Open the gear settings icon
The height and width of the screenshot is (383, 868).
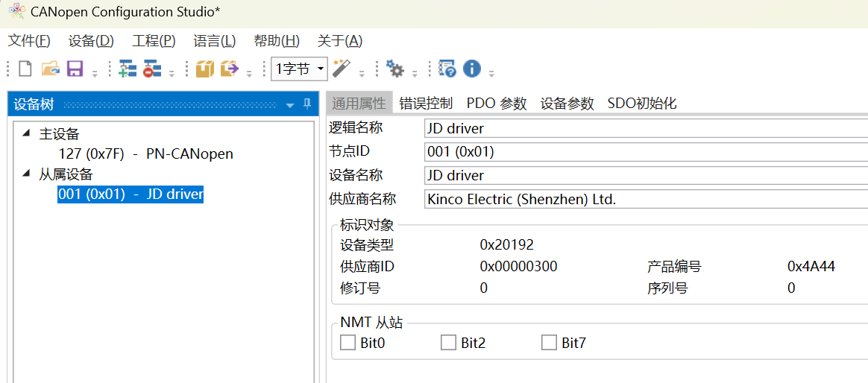394,69
